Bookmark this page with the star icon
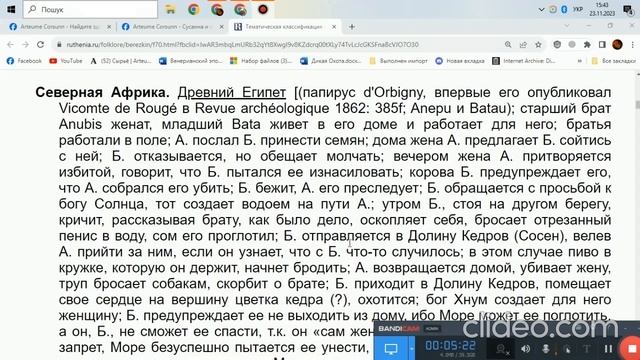 coord(538,44)
